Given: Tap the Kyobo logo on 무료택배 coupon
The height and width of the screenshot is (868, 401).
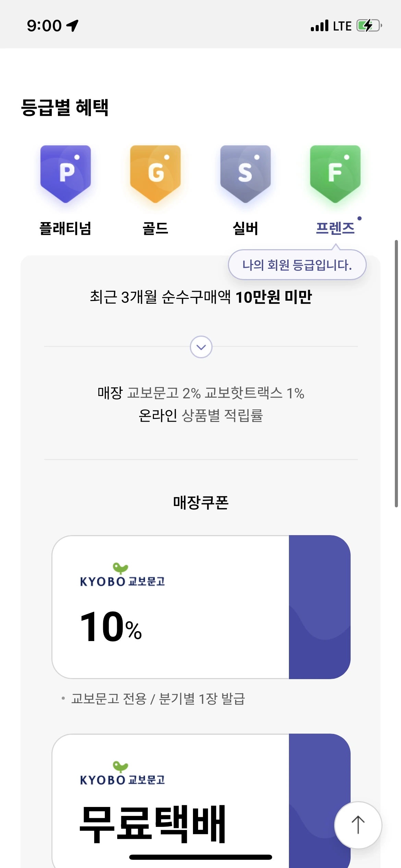Looking at the screenshot, I should click(122, 773).
